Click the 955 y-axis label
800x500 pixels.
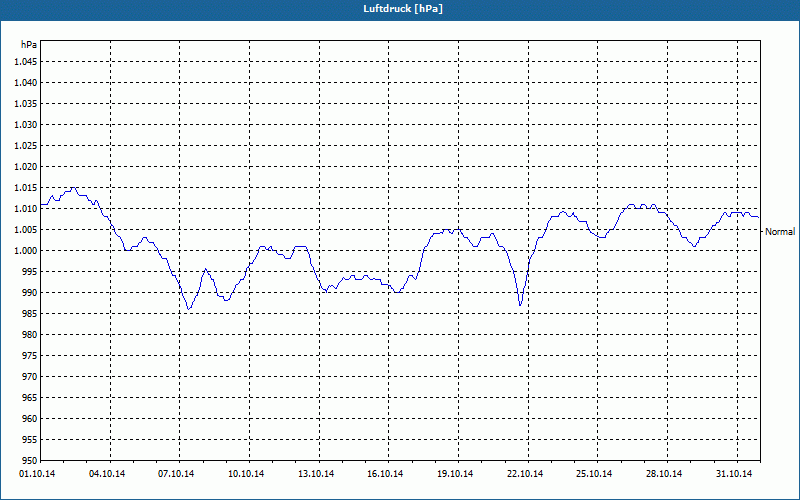[x=30, y=440]
